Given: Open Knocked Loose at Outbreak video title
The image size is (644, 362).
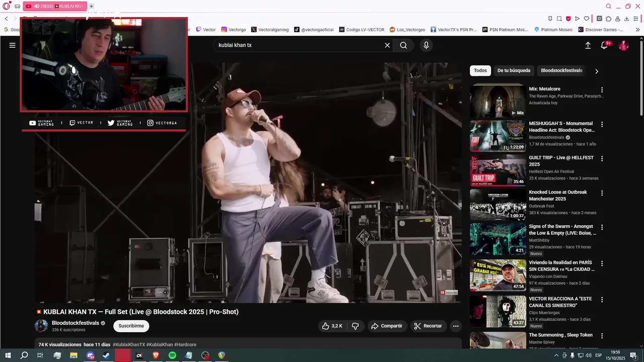Looking at the screenshot, I should click(558, 196).
